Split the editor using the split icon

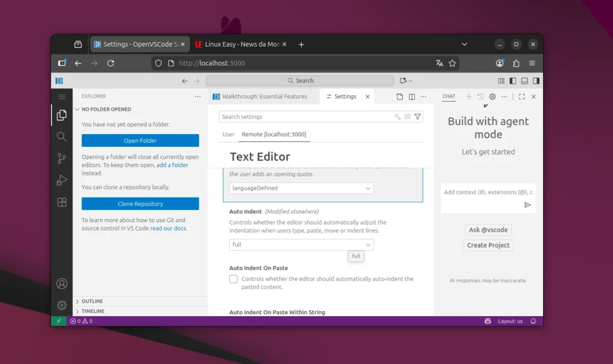point(412,96)
